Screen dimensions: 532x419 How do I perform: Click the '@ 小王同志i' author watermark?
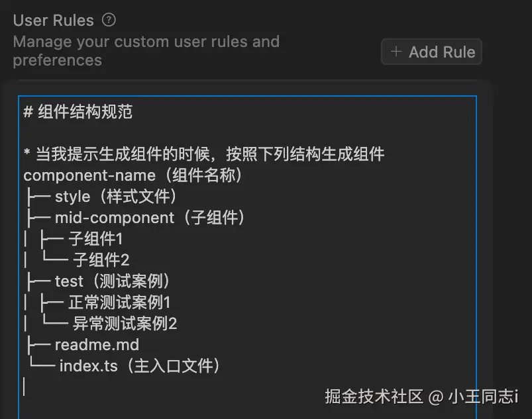point(474,396)
